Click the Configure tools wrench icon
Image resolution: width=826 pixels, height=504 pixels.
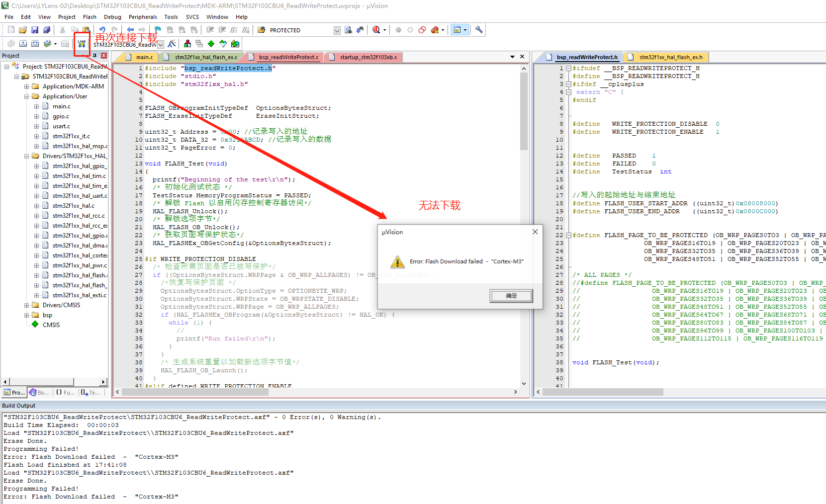coord(478,30)
